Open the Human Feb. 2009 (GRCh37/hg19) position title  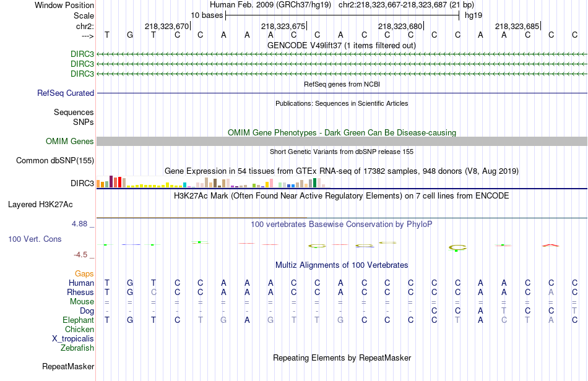click(x=270, y=5)
